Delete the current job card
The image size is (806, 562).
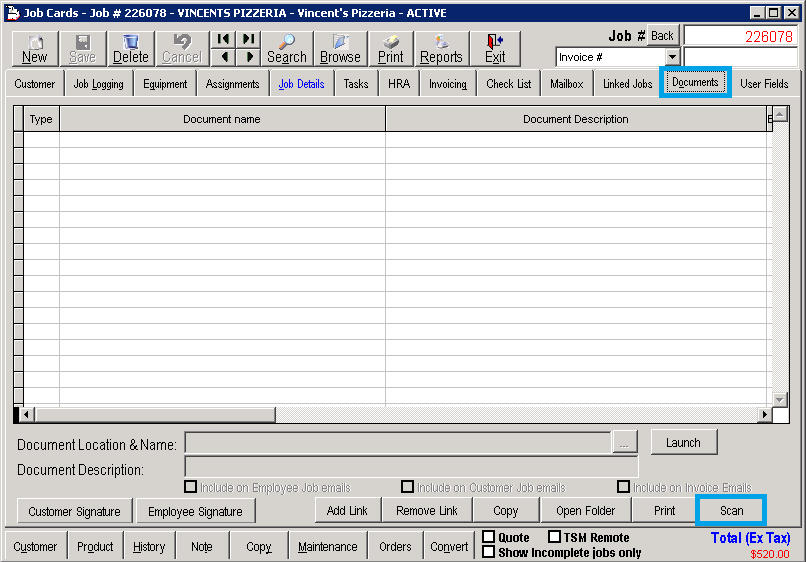point(130,48)
